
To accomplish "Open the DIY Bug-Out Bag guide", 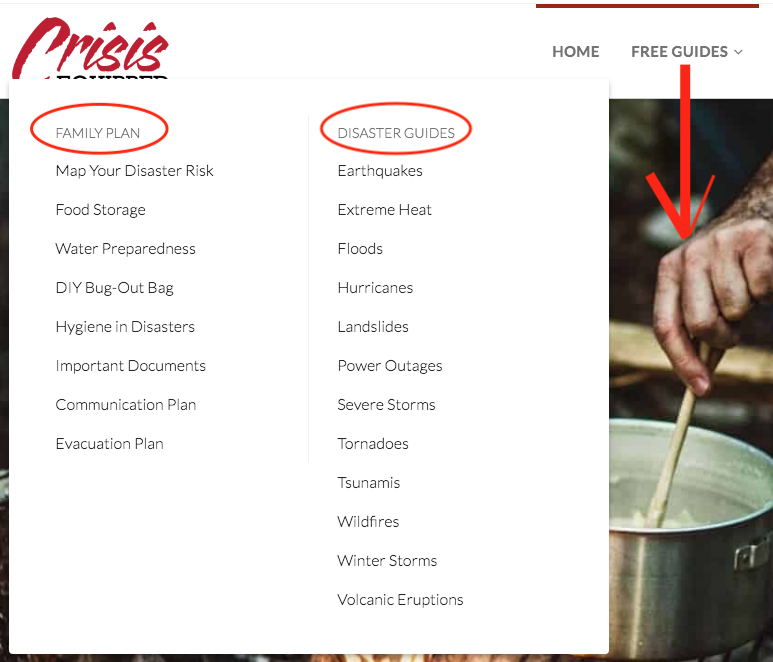I will tap(114, 288).
